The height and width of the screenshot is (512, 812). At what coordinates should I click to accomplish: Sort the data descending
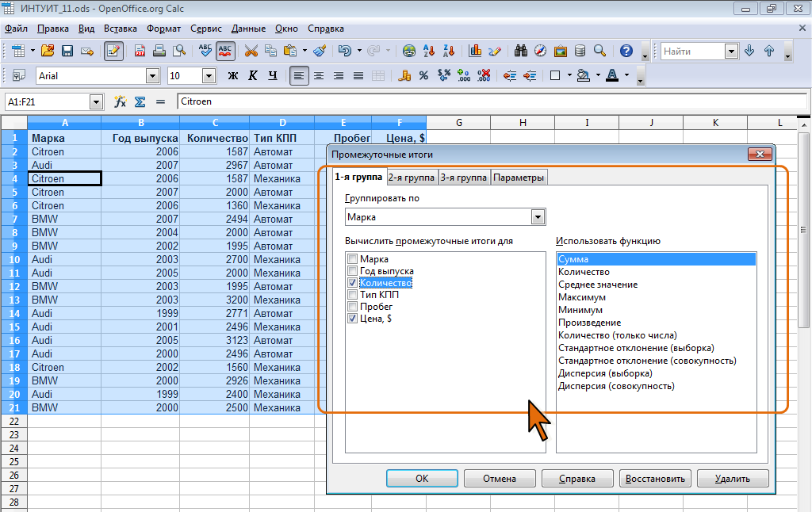449,51
